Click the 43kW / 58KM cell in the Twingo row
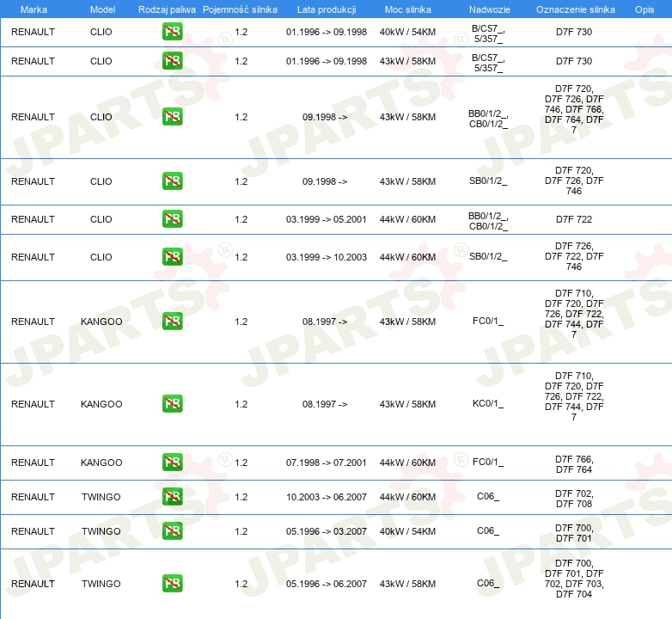Viewport: 672px width, 619px height. (x=407, y=584)
